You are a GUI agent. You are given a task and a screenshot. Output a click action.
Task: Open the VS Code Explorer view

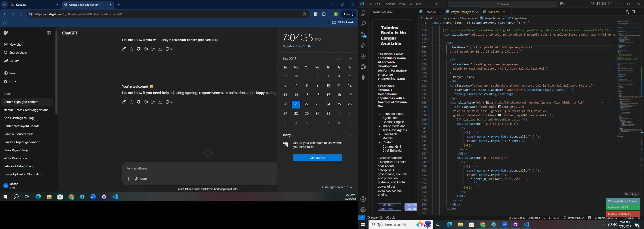point(363,13)
